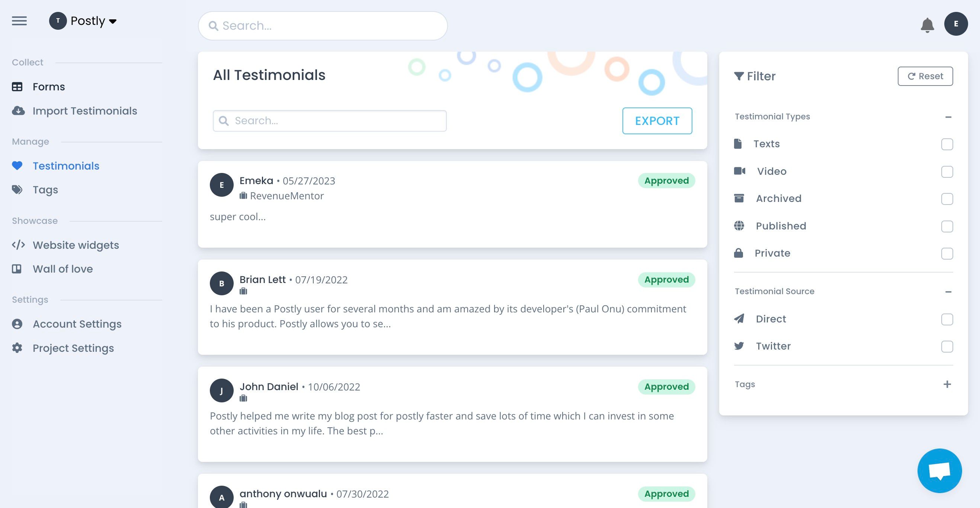Viewport: 980px width, 508px height.
Task: Check the Video filter checkbox
Action: tap(947, 171)
